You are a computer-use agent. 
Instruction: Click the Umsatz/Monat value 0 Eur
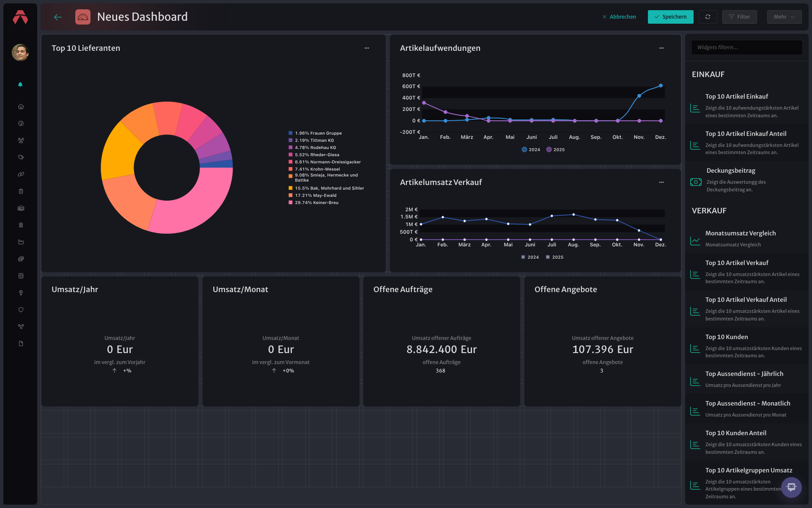pyautogui.click(x=281, y=349)
